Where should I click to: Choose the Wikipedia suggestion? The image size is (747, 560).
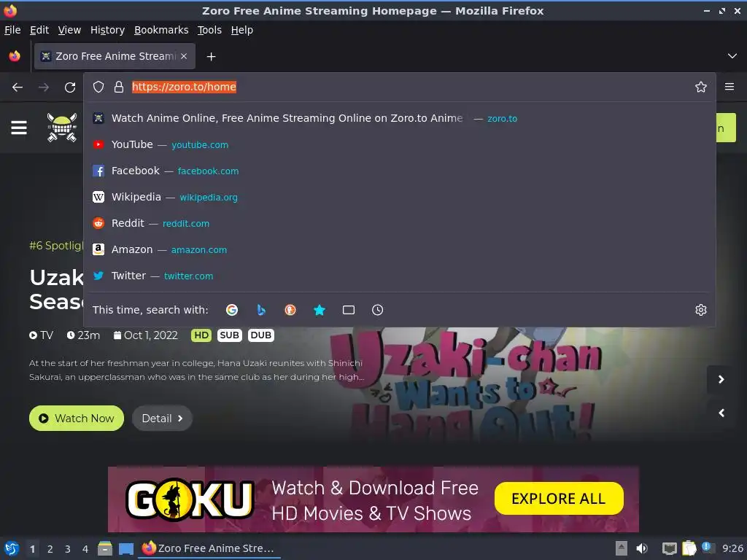point(400,197)
